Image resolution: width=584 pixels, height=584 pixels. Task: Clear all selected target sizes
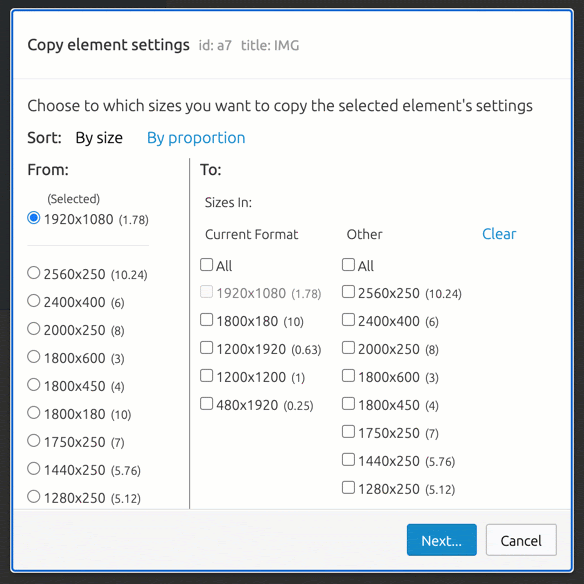[499, 234]
